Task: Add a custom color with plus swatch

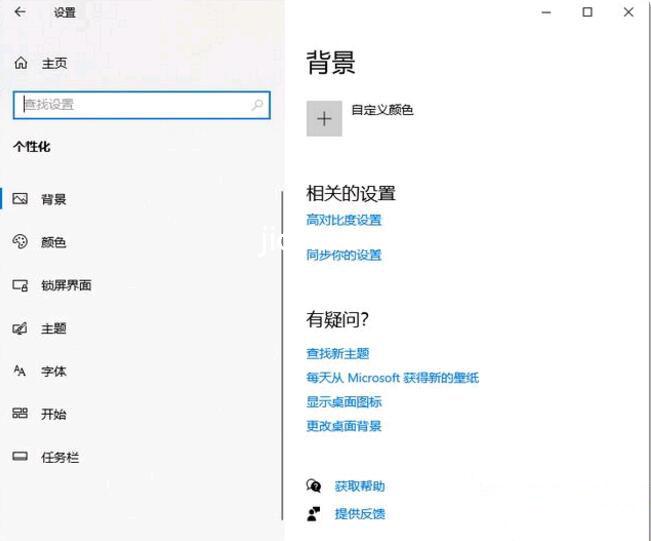Action: [x=323, y=119]
